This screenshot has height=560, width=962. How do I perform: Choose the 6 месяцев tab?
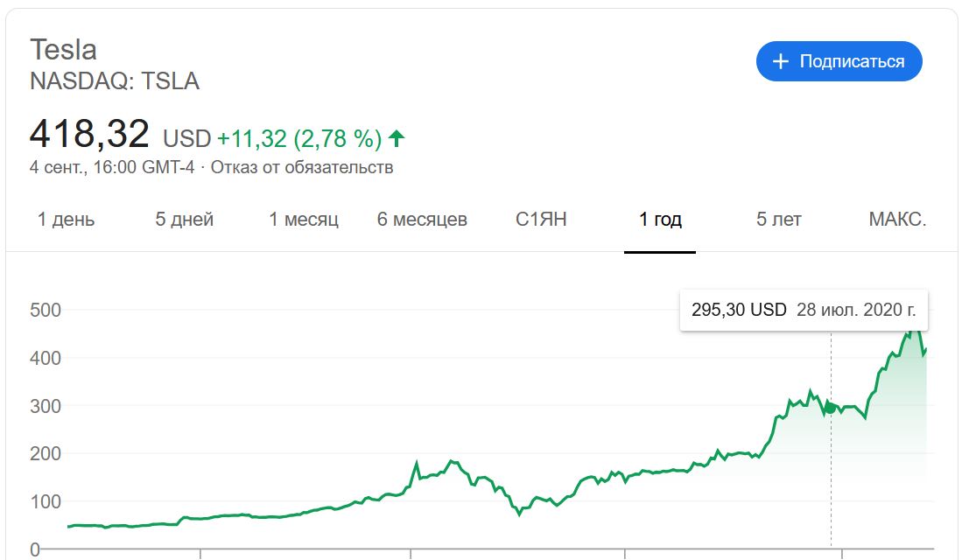(x=422, y=220)
